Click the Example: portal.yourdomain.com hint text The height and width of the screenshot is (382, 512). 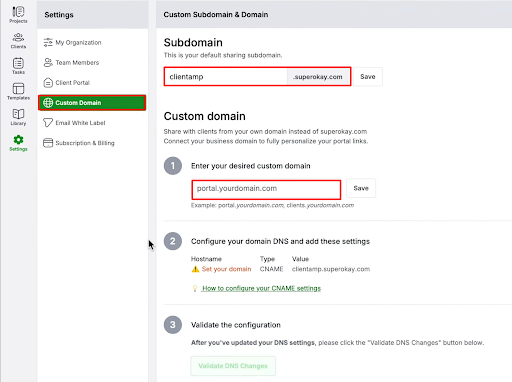(x=272, y=205)
